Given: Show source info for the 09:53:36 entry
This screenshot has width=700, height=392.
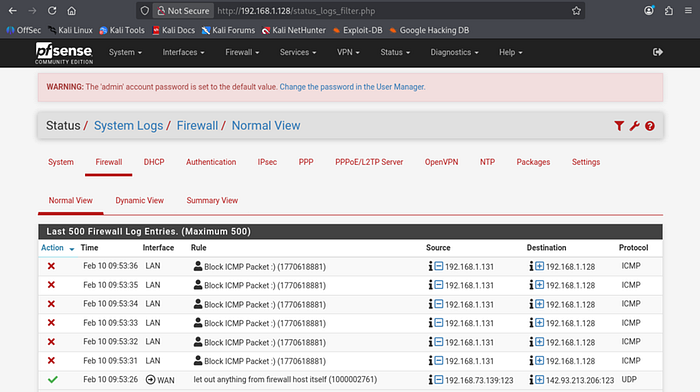Looking at the screenshot, I should [430, 267].
